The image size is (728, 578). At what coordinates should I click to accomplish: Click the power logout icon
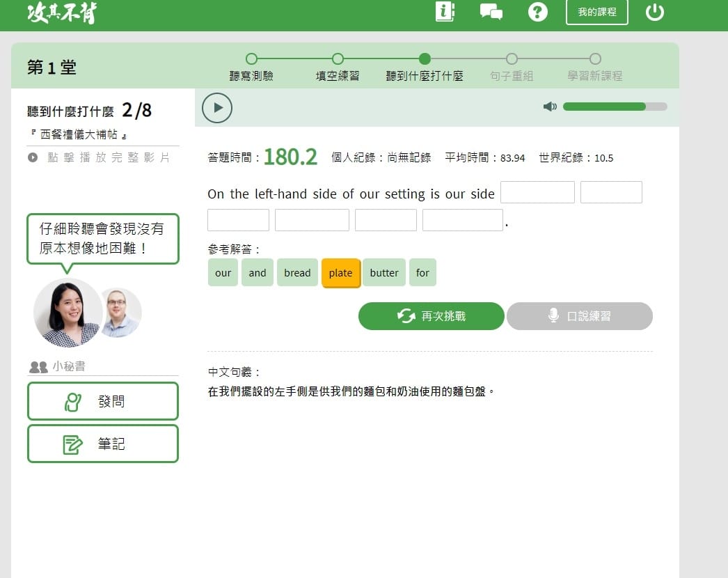coord(654,12)
